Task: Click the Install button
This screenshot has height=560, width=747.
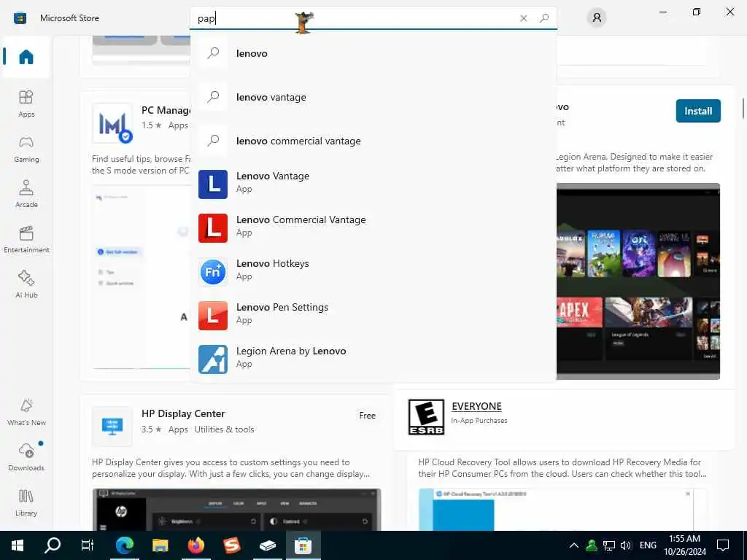Action: pyautogui.click(x=698, y=111)
